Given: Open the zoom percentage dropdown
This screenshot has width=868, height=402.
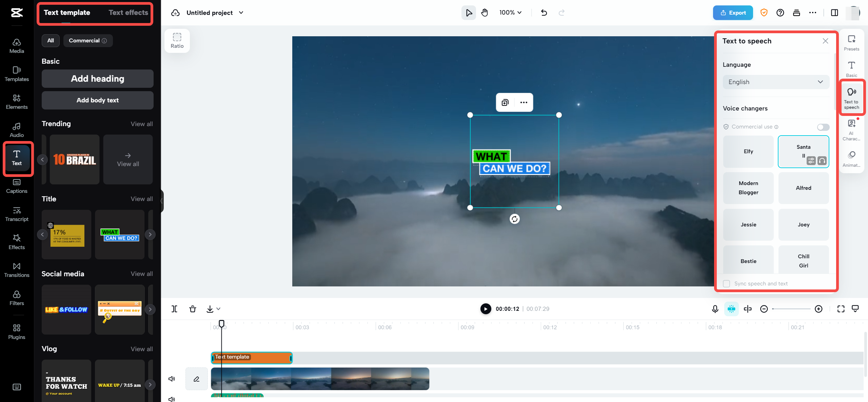Looking at the screenshot, I should pyautogui.click(x=510, y=13).
